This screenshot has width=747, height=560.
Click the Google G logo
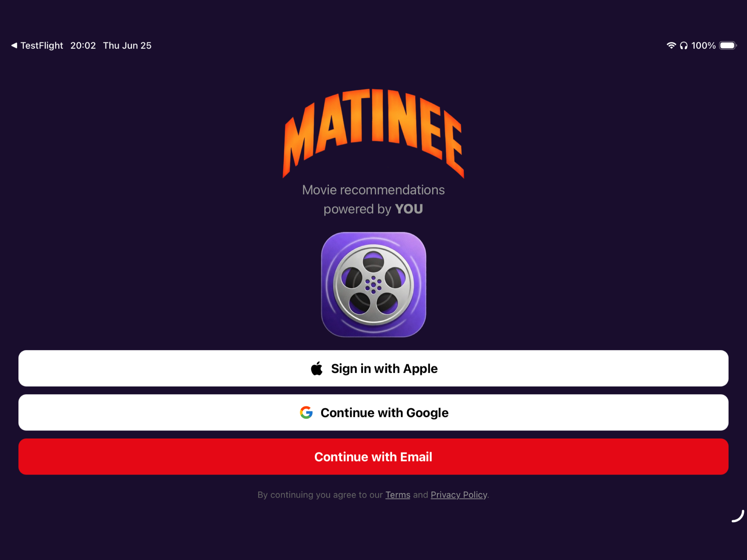(x=306, y=412)
